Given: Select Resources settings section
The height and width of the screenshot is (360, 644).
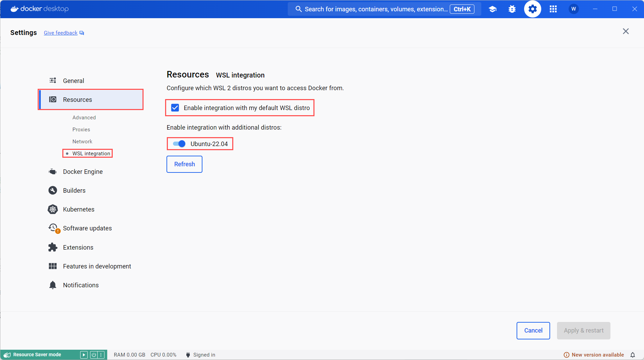Looking at the screenshot, I should point(90,99).
